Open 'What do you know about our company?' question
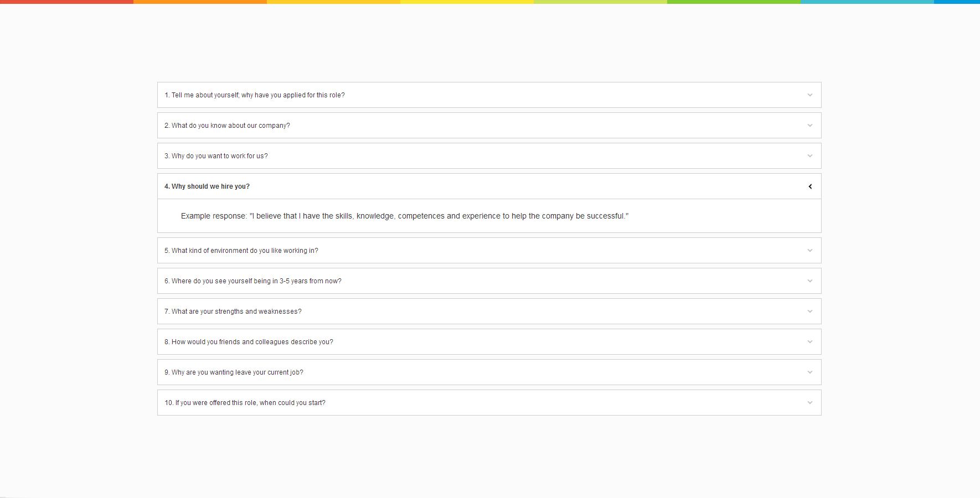The image size is (980, 498). 489,126
